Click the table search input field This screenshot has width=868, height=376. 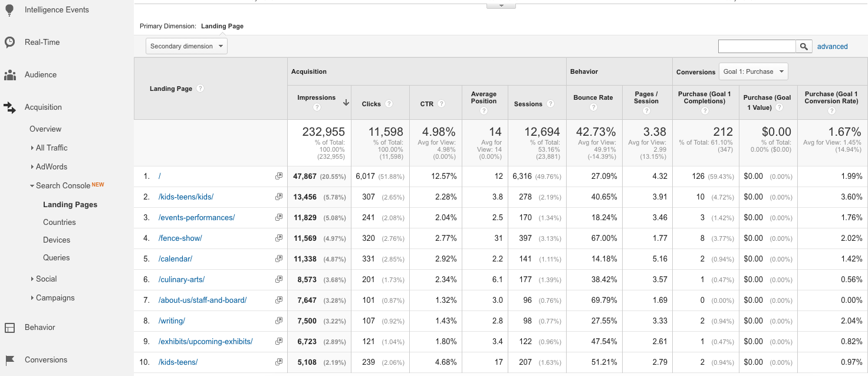(757, 47)
